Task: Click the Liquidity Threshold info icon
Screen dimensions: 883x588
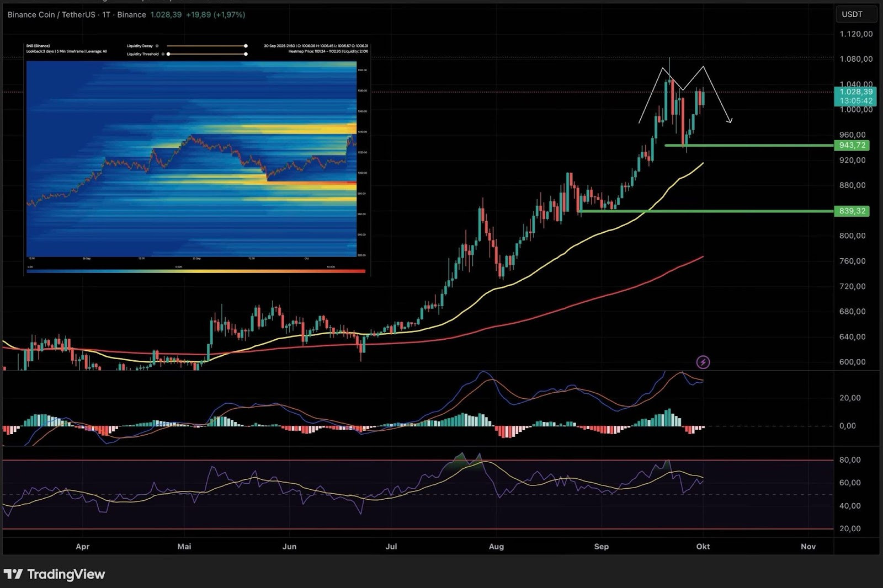Action: [163, 54]
